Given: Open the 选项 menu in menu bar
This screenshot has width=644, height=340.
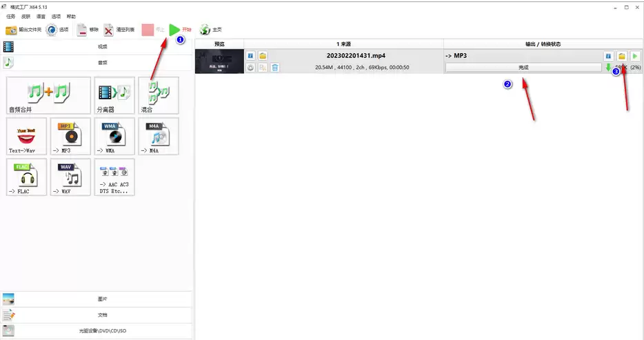Looking at the screenshot, I should click(56, 17).
